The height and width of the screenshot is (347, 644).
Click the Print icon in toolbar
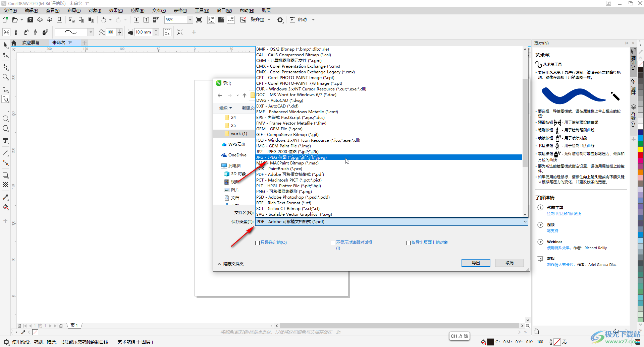(59, 20)
